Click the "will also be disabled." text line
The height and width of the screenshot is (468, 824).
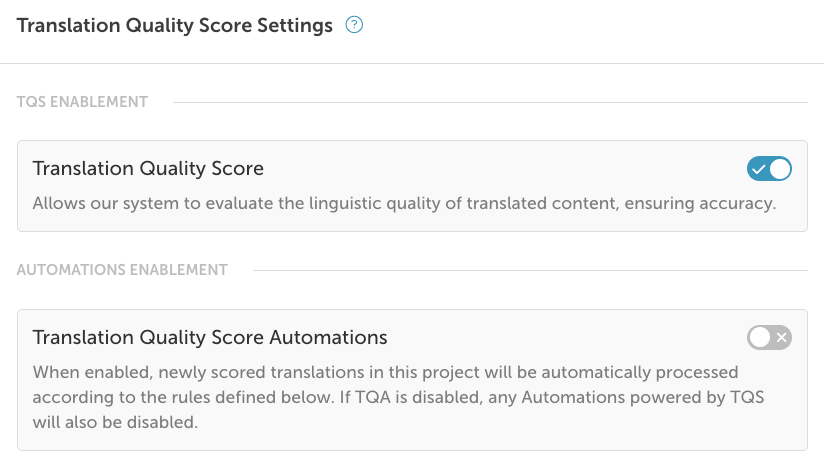(x=116, y=422)
